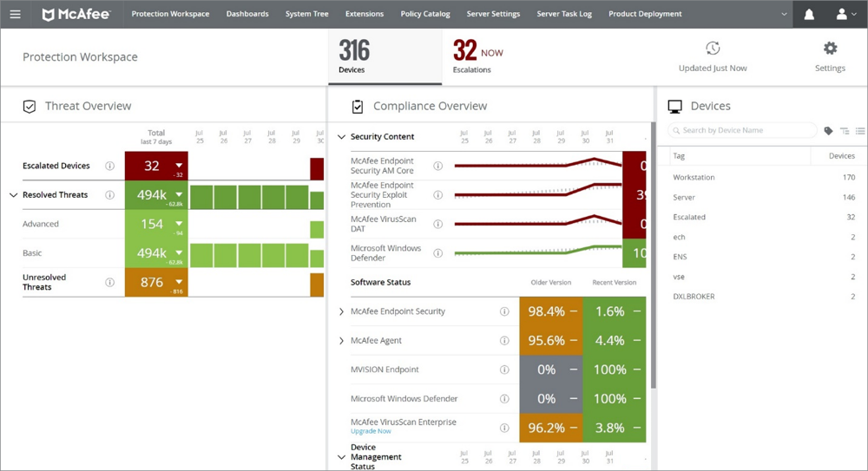Click info icon next to McAfee Agent
Image resolution: width=868 pixels, height=471 pixels.
click(504, 341)
